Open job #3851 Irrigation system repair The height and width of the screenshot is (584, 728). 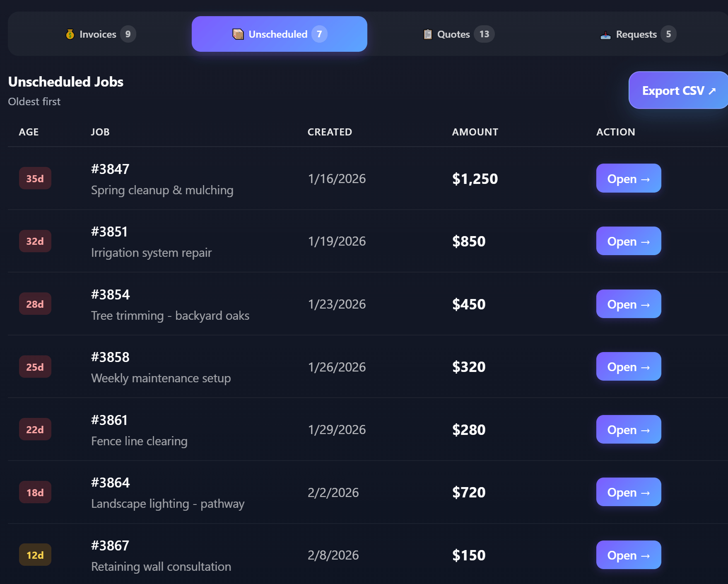tap(628, 241)
